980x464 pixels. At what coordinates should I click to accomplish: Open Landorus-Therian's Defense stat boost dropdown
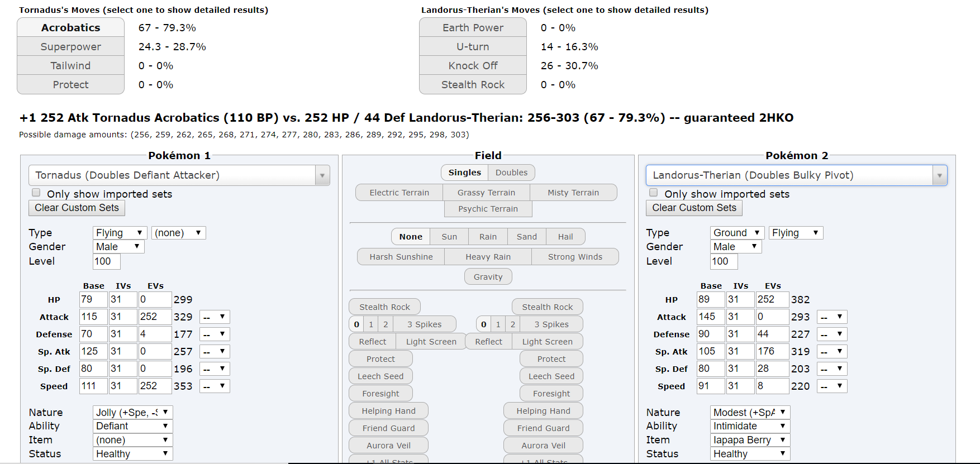click(832, 334)
